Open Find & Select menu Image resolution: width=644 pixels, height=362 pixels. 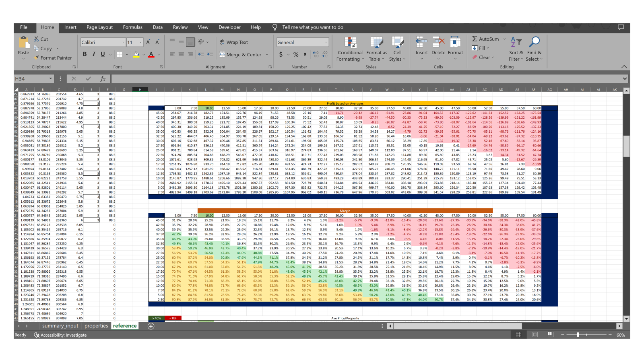point(535,49)
